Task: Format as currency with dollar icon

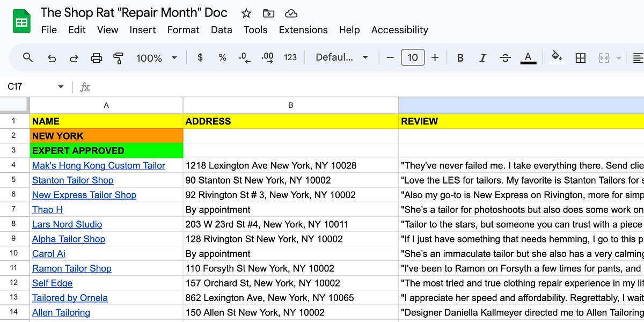Action: click(x=200, y=57)
